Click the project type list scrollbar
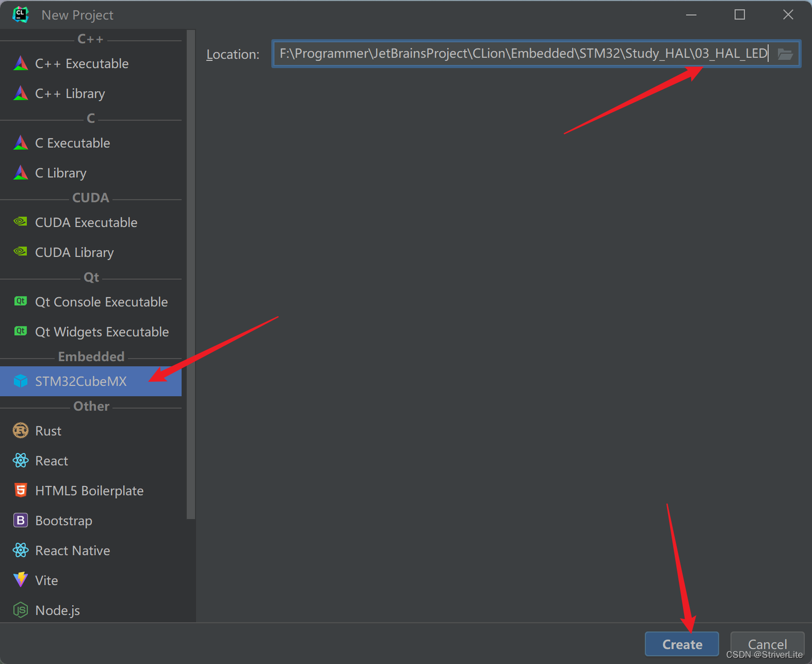Image resolution: width=812 pixels, height=664 pixels. (191, 274)
